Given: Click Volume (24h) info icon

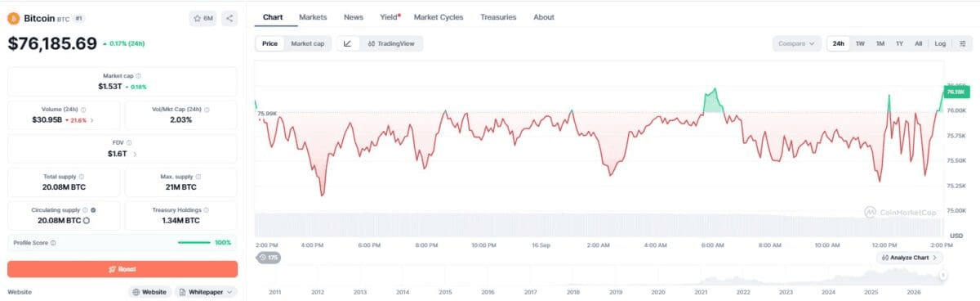Looking at the screenshot, I should coord(84,109).
